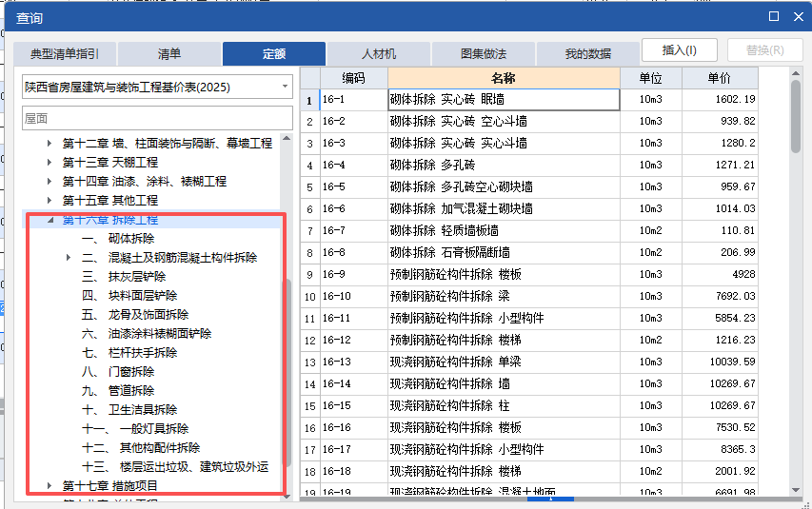Screen dimensions: 812x509
Task: Select code cell 16-1
Action: coord(354,99)
